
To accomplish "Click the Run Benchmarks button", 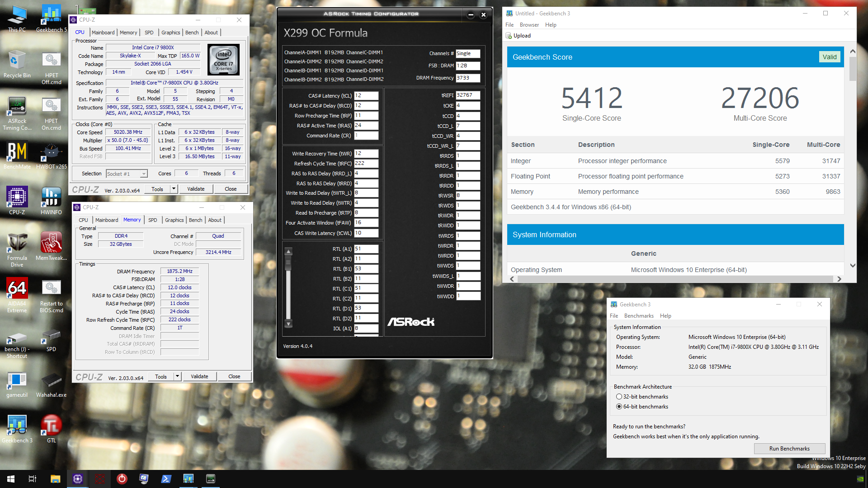I will pos(789,449).
